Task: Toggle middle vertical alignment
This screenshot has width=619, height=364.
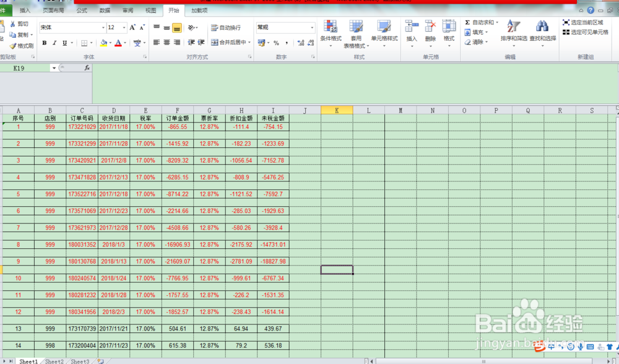Action: pyautogui.click(x=167, y=28)
